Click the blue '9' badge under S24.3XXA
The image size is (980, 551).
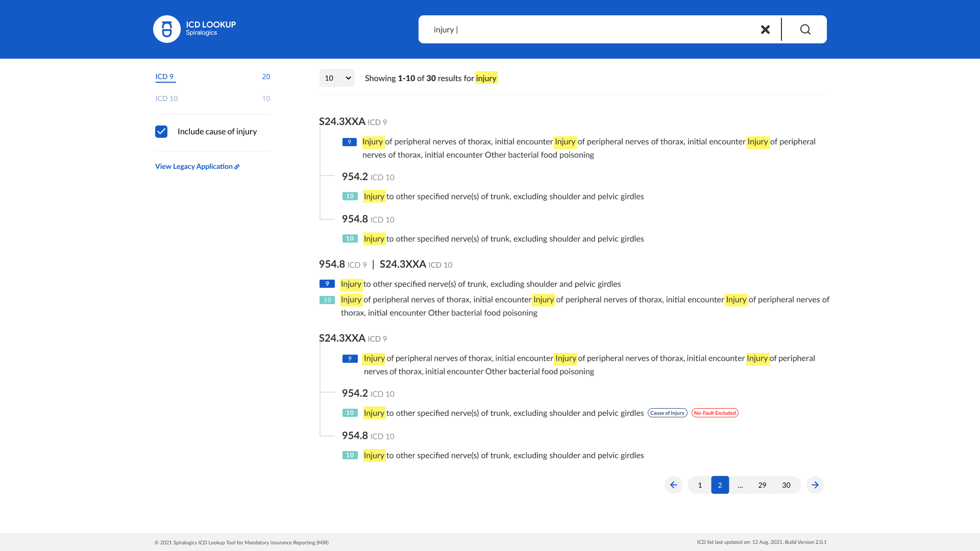pyautogui.click(x=349, y=142)
